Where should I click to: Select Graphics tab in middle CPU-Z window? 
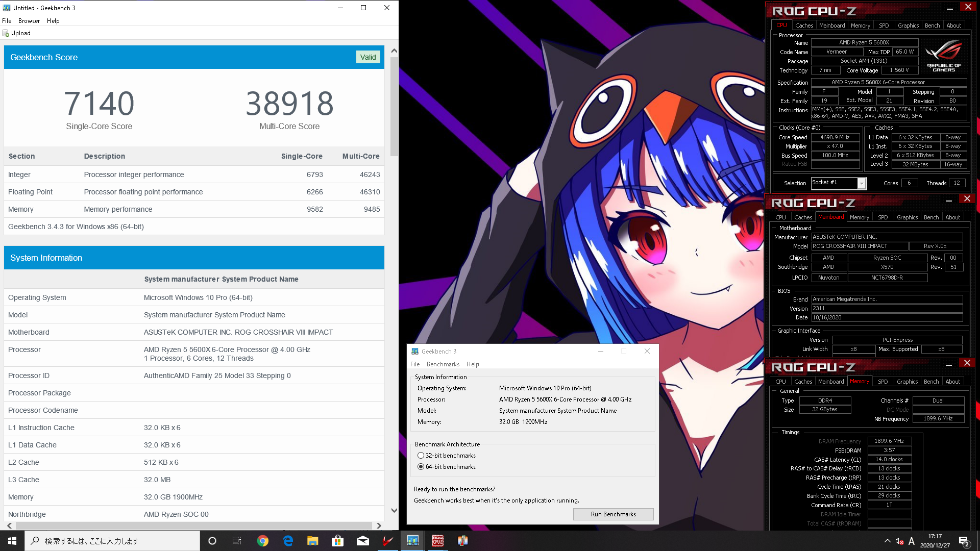click(x=907, y=217)
